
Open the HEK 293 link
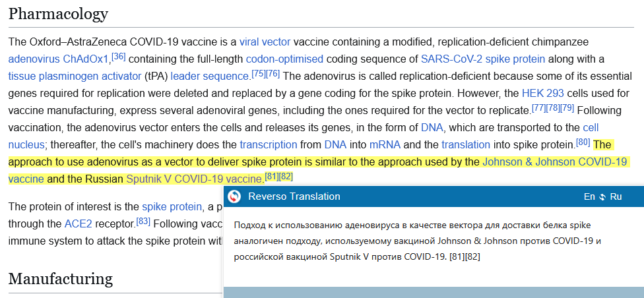tap(544, 92)
